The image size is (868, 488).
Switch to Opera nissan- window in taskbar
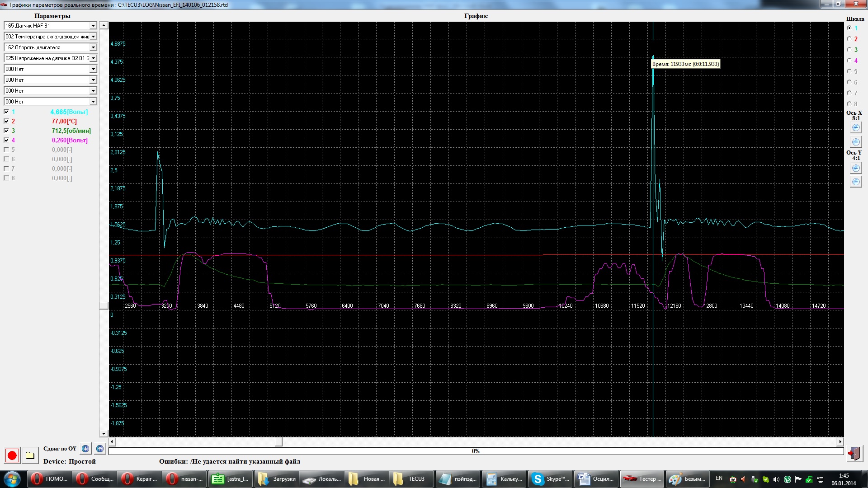[185, 479]
